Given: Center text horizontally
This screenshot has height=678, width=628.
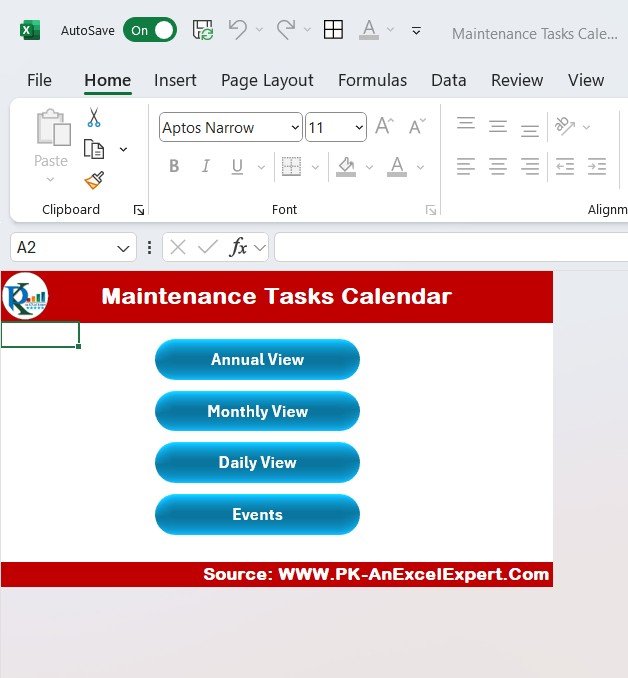Looking at the screenshot, I should [498, 166].
